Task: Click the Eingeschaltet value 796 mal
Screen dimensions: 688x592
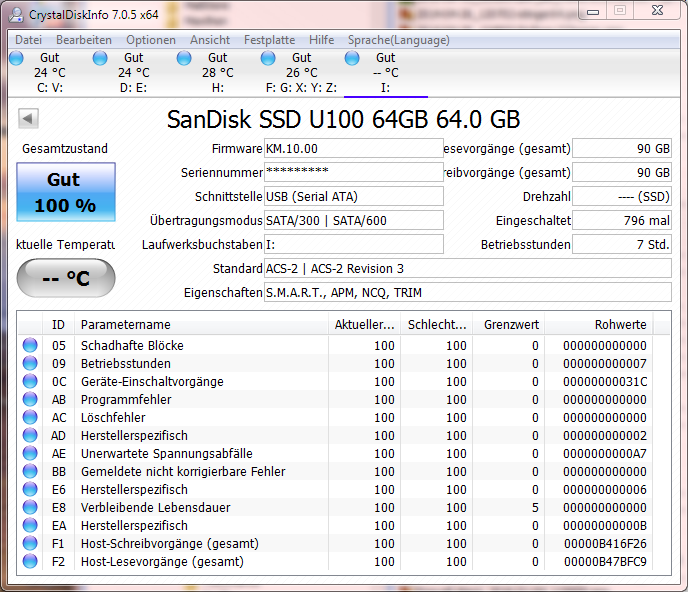Action: coord(622,220)
